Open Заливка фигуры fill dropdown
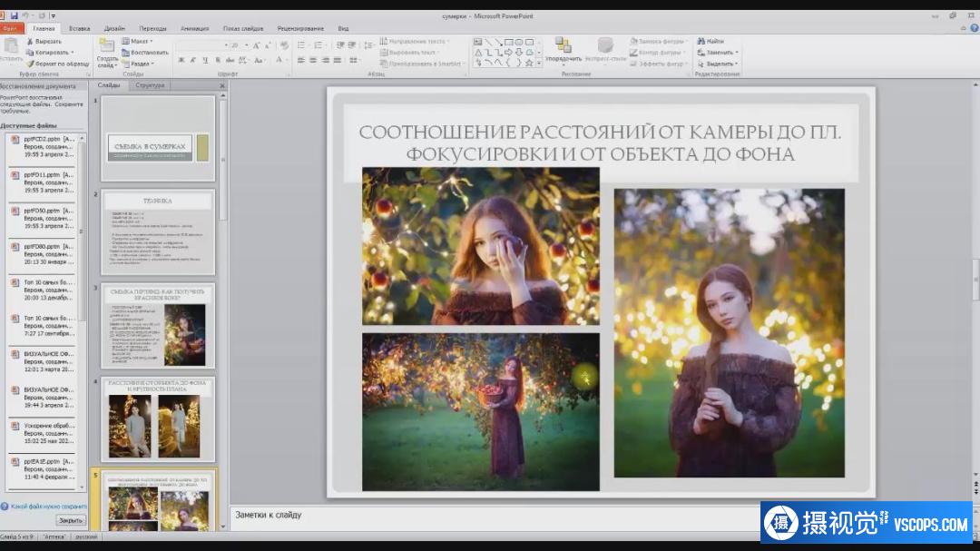The image size is (980, 551). click(x=658, y=41)
